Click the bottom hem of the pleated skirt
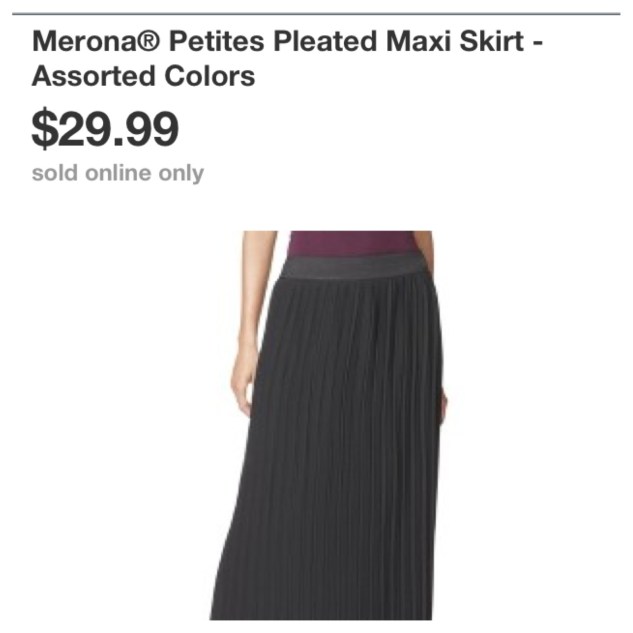The image size is (633, 633). click(x=321, y=614)
